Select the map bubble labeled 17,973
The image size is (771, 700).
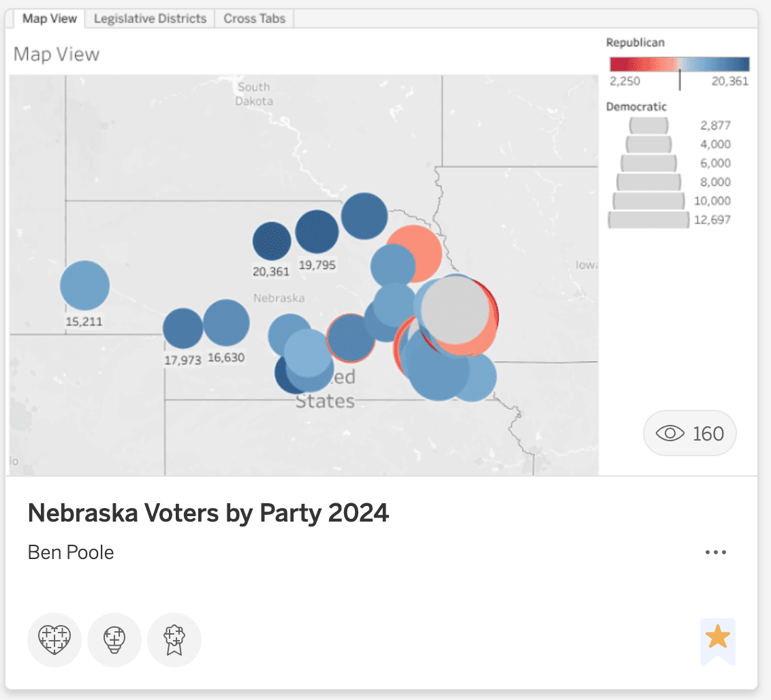click(182, 327)
